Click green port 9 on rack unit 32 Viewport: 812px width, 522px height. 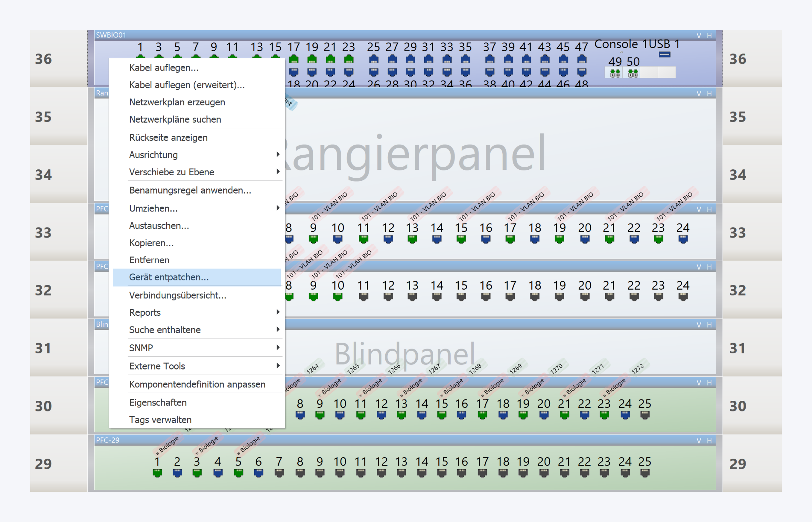point(313,296)
